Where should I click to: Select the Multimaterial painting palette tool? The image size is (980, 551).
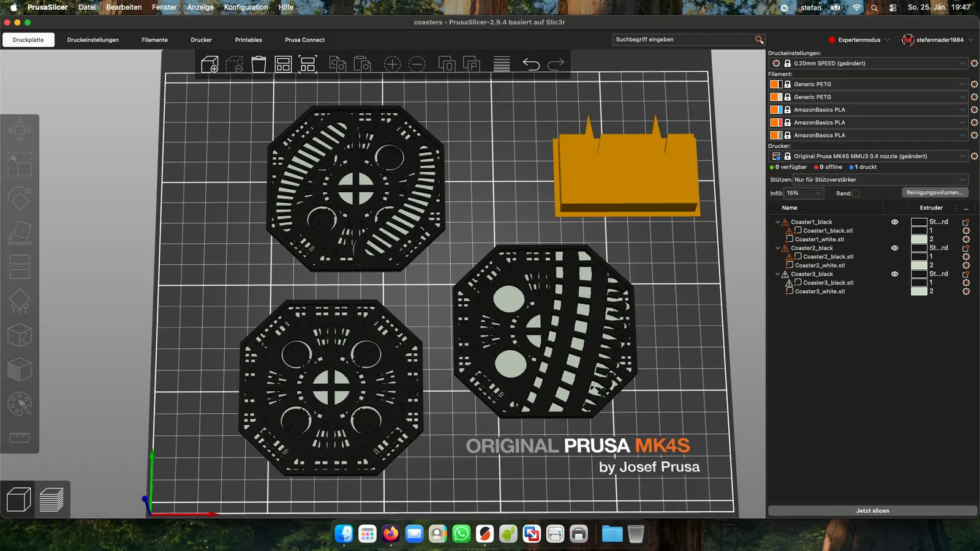coord(20,404)
